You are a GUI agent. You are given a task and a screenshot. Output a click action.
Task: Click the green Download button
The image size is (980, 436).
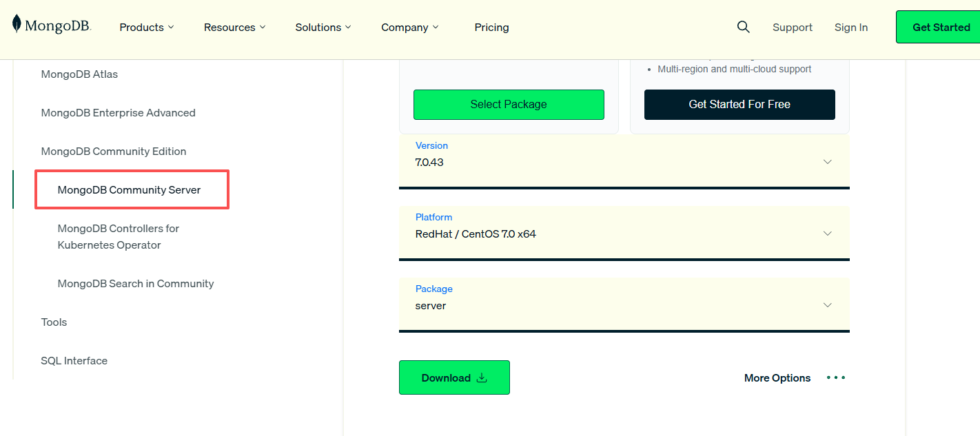tap(454, 377)
